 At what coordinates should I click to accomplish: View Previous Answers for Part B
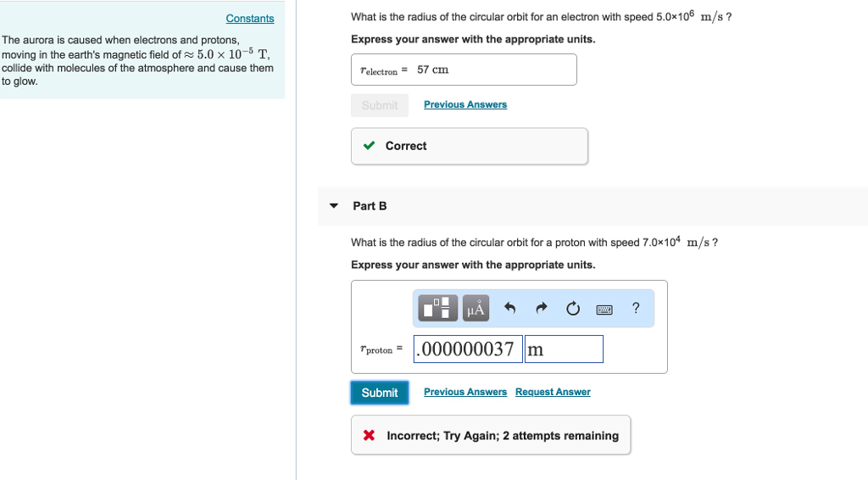[x=465, y=392]
